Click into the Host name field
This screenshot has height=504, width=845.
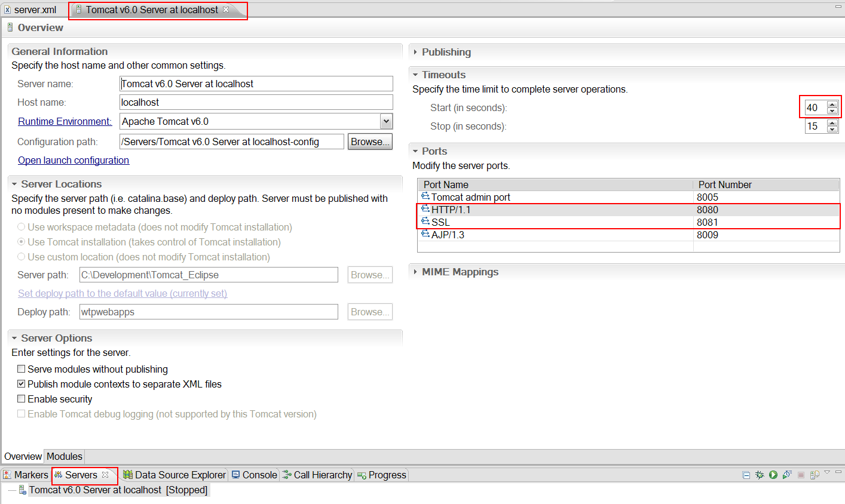256,102
